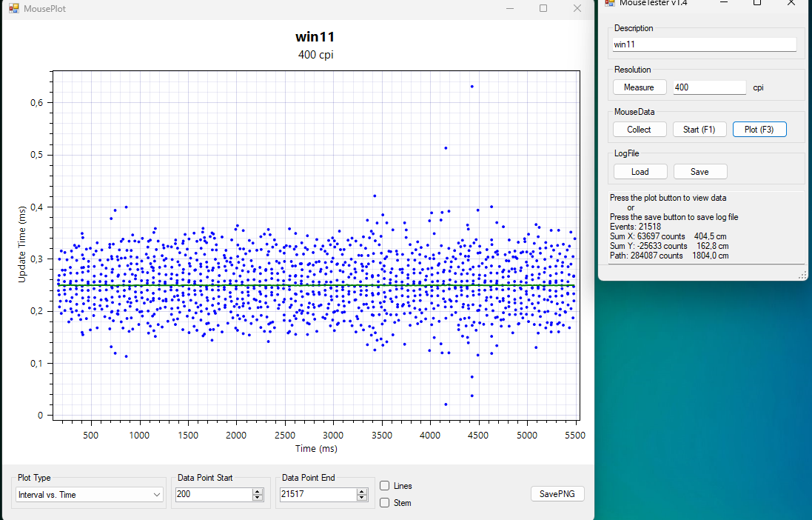Viewport: 812px width, 520px height.
Task: Click the MousePlot app icon in title bar
Action: [x=13, y=8]
